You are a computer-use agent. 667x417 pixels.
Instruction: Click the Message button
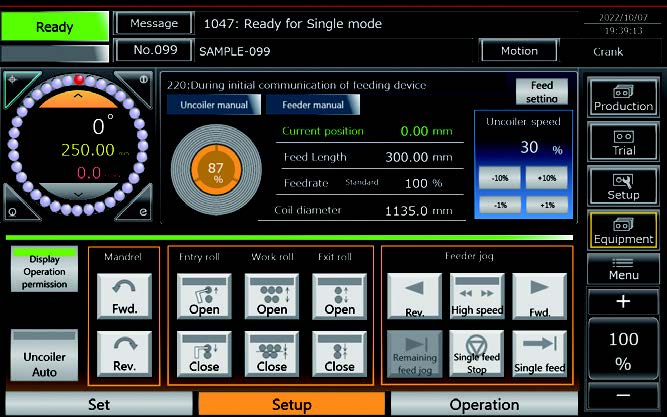coord(154,23)
